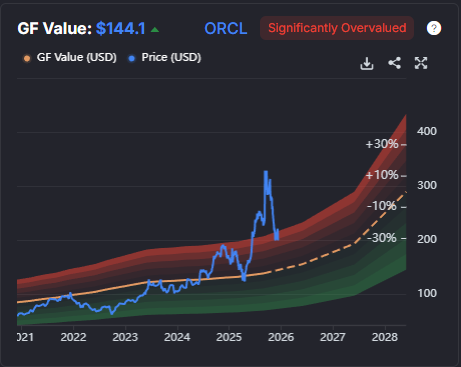Select the orange GF Value legend dot
The height and width of the screenshot is (367, 461).
point(27,59)
